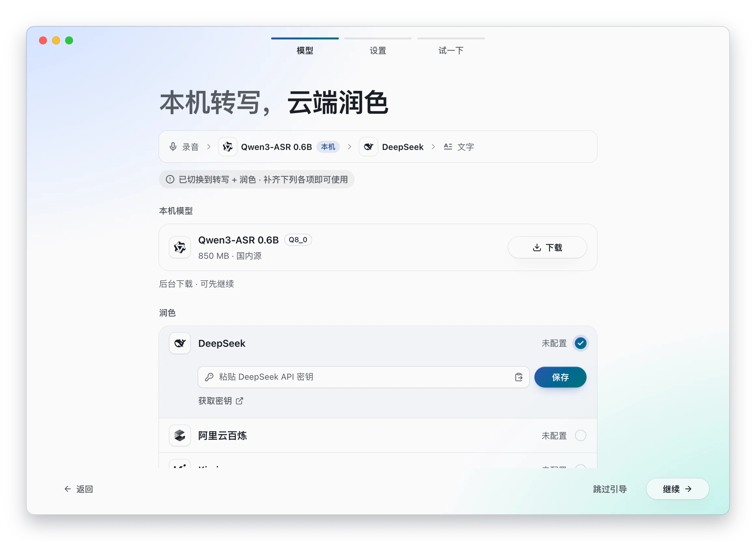The width and height of the screenshot is (756, 541).
Task: Click the 设置 progress bar segment
Action: click(x=378, y=38)
